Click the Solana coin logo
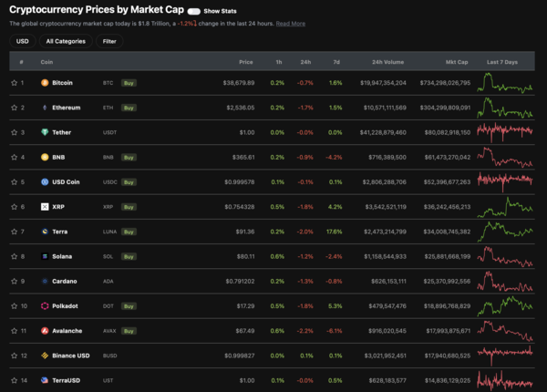Screen dimensions: 547x392 point(45,256)
